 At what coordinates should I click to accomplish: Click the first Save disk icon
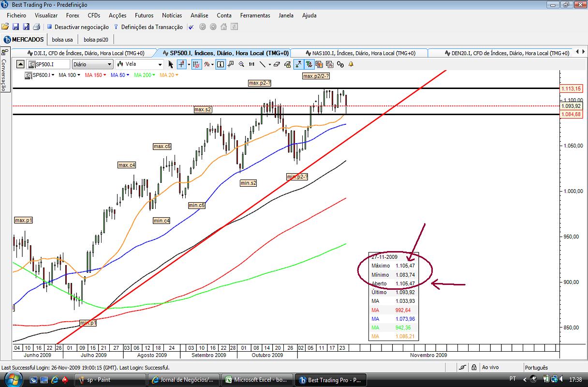coord(15,27)
